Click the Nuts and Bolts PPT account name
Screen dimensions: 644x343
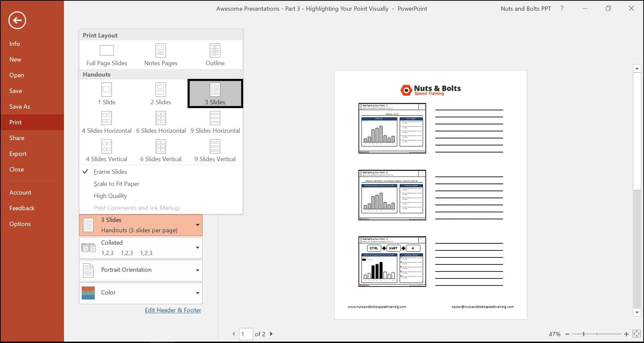coord(526,8)
